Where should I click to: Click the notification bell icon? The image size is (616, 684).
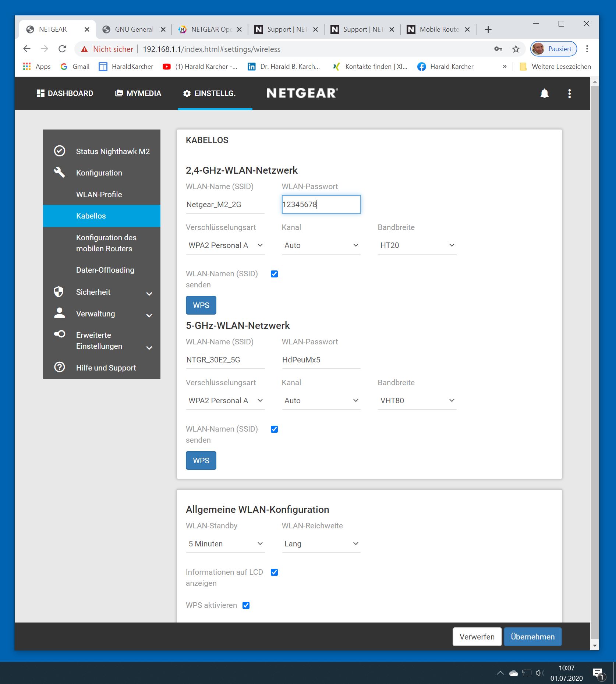tap(544, 93)
